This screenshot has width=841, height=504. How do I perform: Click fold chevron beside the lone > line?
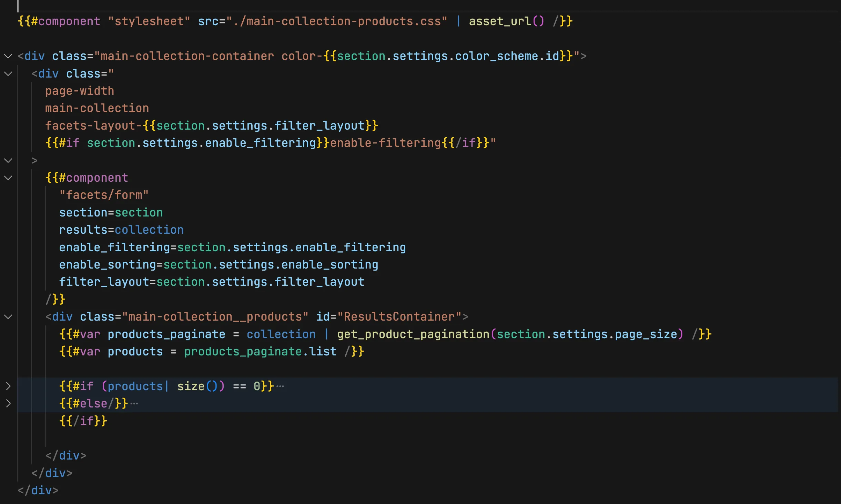pos(8,161)
